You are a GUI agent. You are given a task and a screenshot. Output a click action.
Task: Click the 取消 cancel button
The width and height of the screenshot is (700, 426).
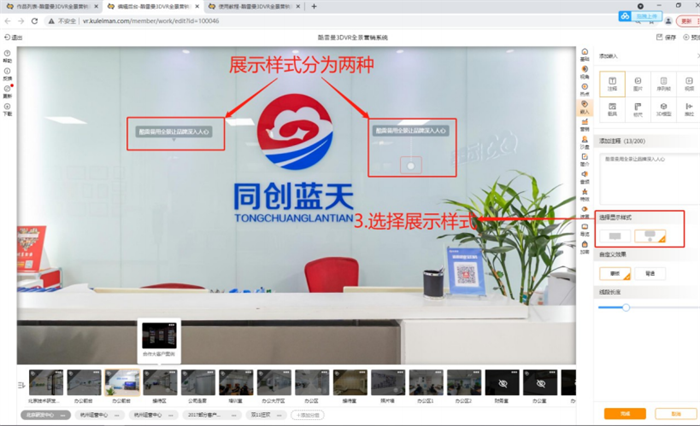click(676, 413)
